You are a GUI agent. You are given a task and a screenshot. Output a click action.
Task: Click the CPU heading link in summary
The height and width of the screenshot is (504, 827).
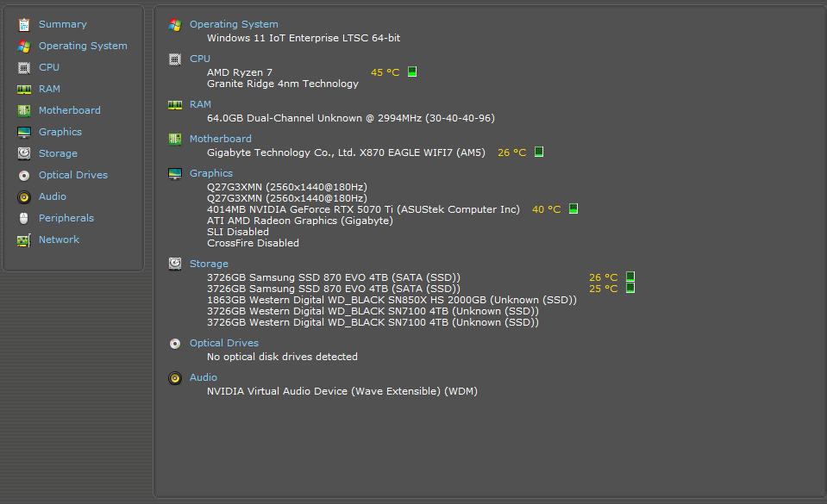(x=200, y=59)
